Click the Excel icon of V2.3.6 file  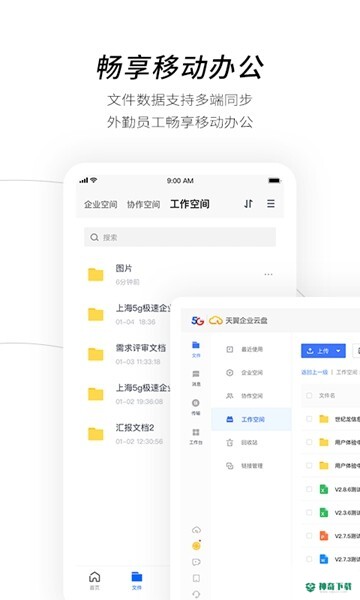[x=324, y=512]
